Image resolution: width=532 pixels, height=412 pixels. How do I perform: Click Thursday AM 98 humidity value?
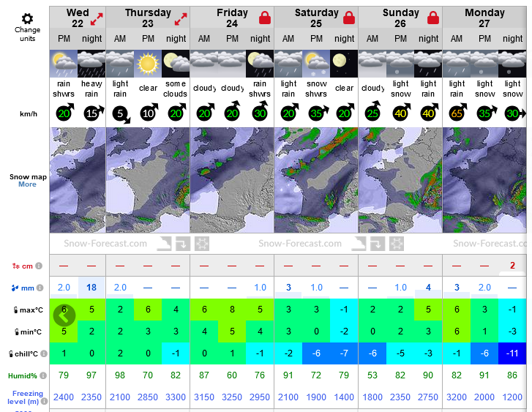tap(120, 375)
